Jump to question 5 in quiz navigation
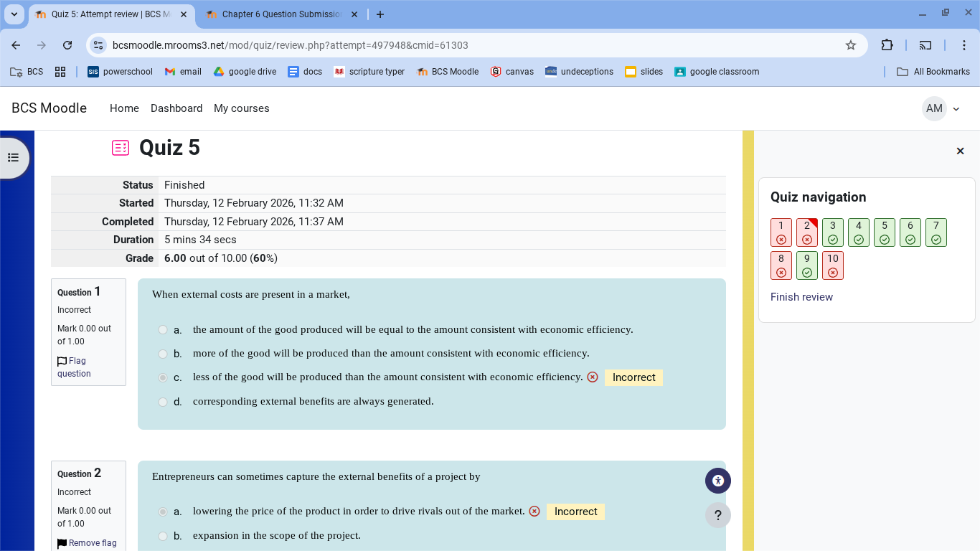This screenshot has width=980, height=551. click(885, 232)
